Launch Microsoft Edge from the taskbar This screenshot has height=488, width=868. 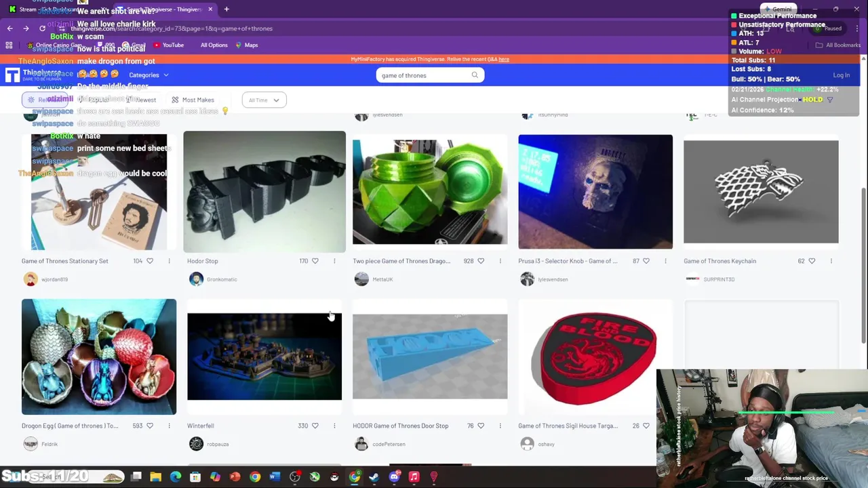tap(176, 476)
